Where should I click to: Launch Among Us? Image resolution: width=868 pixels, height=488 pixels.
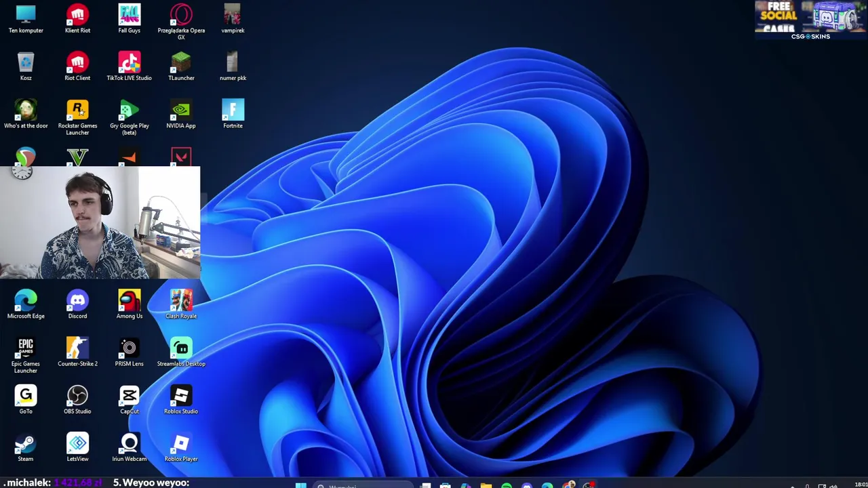pyautogui.click(x=129, y=304)
